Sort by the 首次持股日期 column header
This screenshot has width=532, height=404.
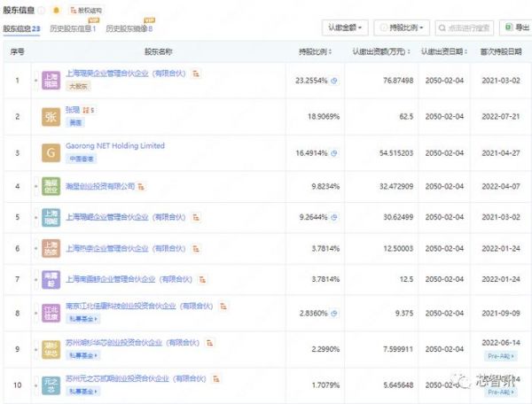coord(498,52)
